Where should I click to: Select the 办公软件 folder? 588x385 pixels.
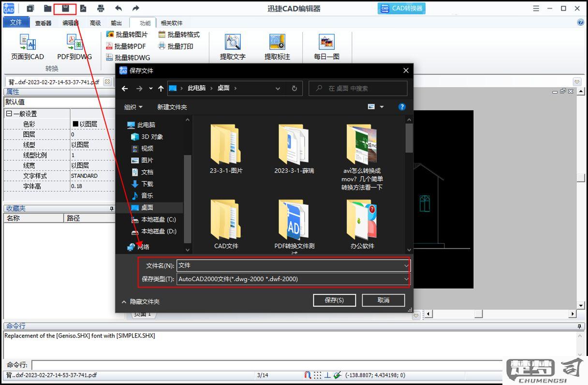coord(362,224)
